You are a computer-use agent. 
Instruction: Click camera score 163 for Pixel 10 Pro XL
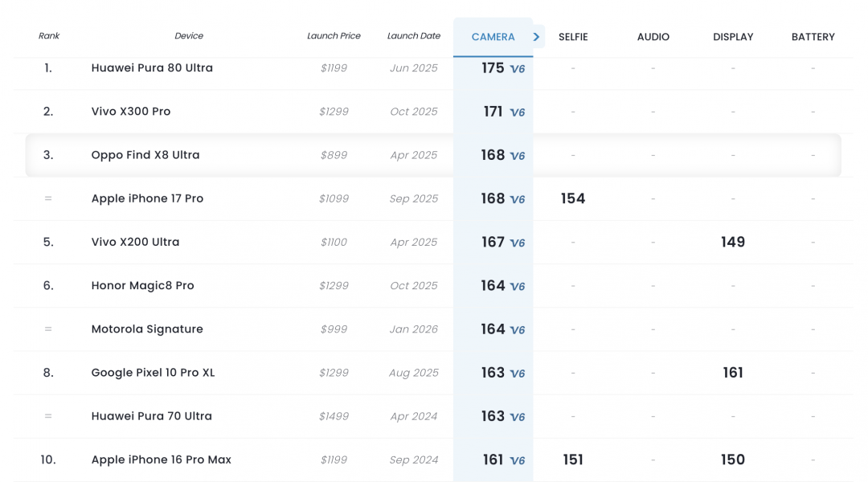493,373
